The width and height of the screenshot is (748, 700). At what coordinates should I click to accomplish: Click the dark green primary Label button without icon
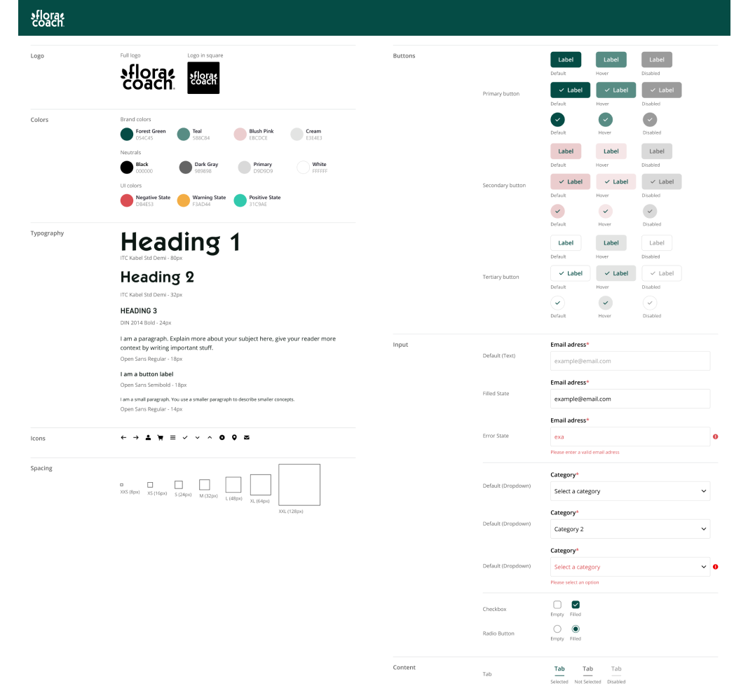[x=566, y=60]
